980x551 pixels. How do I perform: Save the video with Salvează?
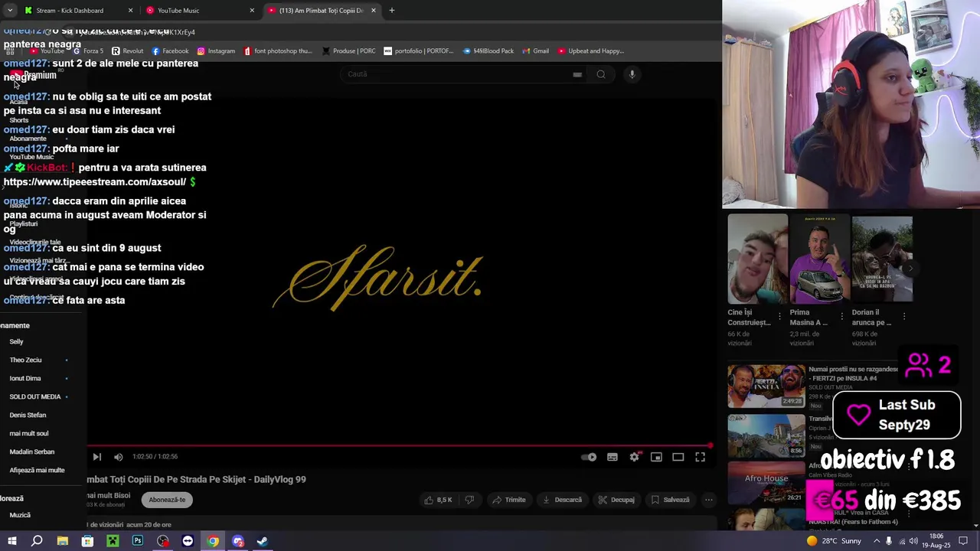pos(671,500)
